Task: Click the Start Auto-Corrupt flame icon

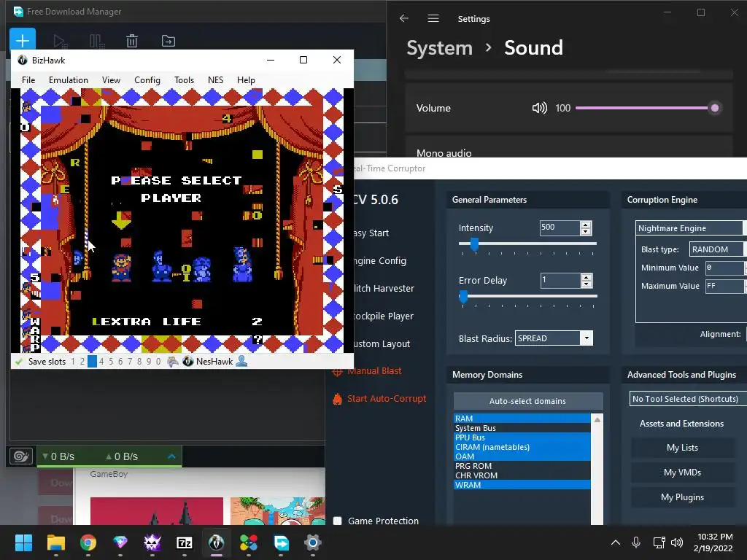Action: pyautogui.click(x=337, y=399)
